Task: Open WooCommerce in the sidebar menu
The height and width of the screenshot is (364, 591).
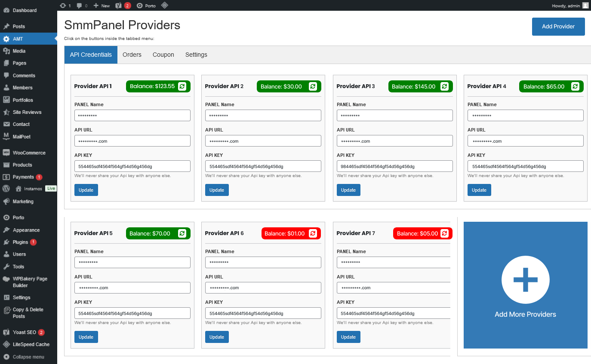Action: click(29, 153)
